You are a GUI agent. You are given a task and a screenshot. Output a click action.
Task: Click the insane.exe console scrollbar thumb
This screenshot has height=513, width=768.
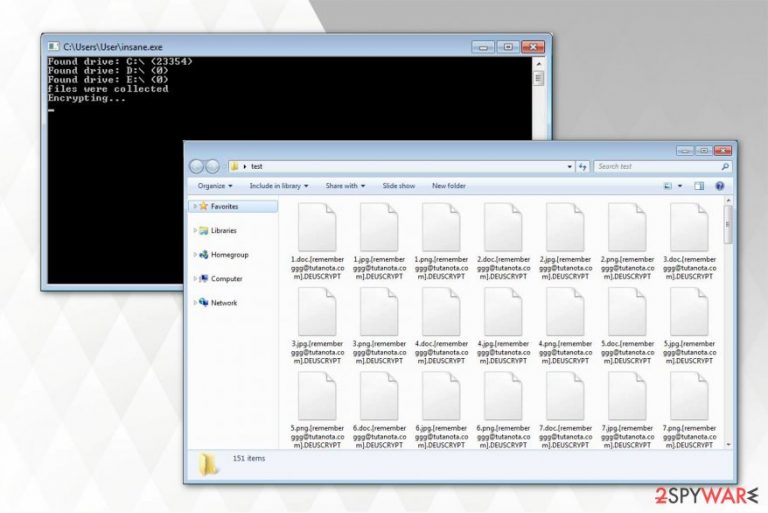pyautogui.click(x=538, y=78)
